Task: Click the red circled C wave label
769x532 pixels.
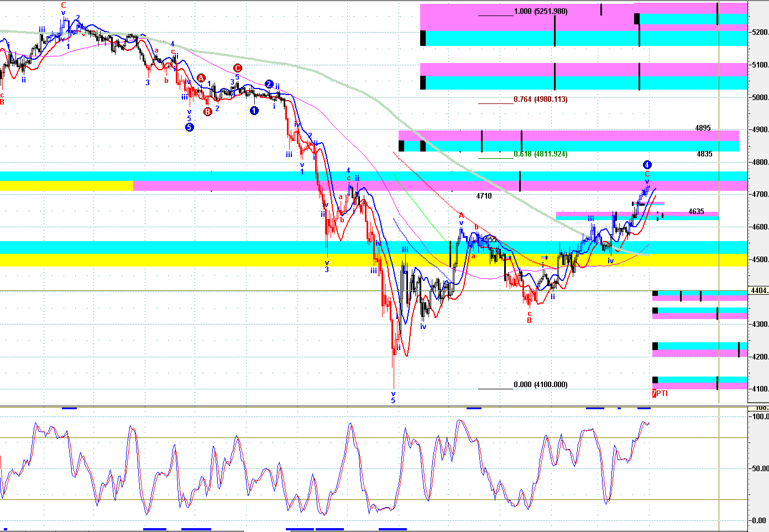Action: pyautogui.click(x=237, y=68)
